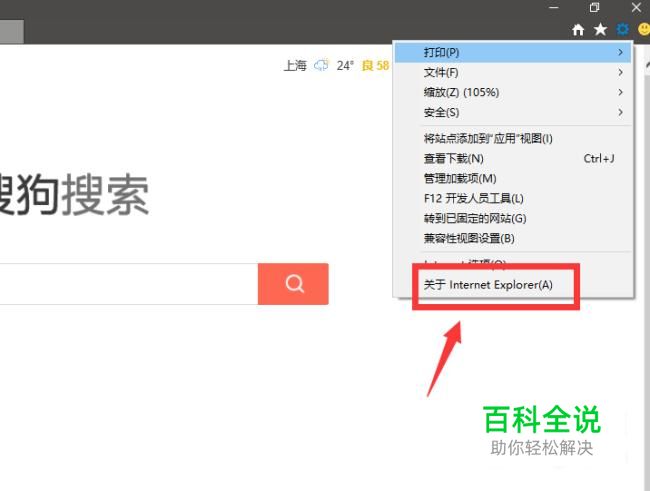This screenshot has height=491, width=650.
Task: Minimize the browser window
Action: pos(554,7)
